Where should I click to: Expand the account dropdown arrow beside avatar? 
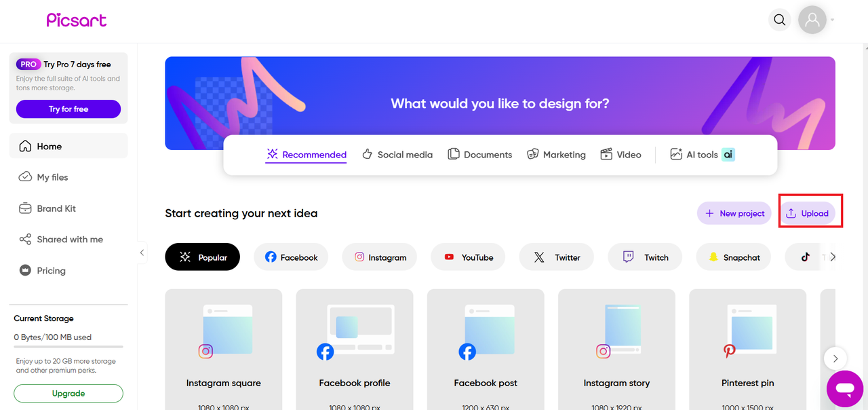(x=833, y=20)
